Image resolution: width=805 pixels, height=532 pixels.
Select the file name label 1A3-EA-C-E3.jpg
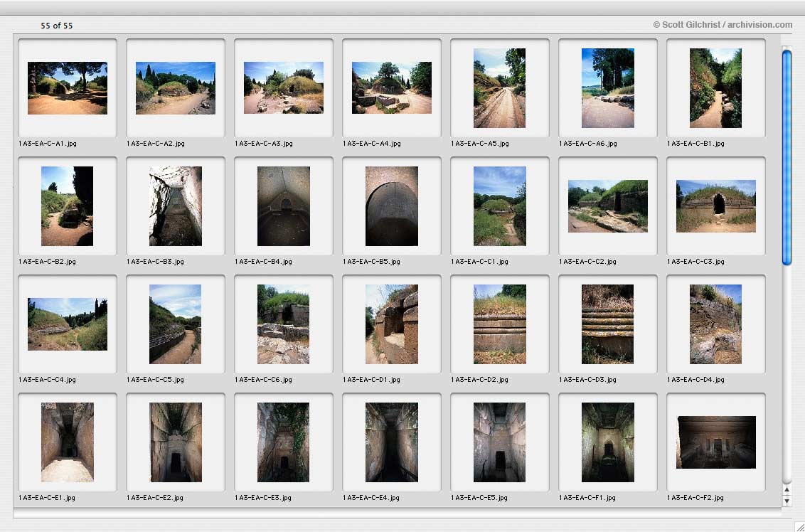(x=263, y=498)
